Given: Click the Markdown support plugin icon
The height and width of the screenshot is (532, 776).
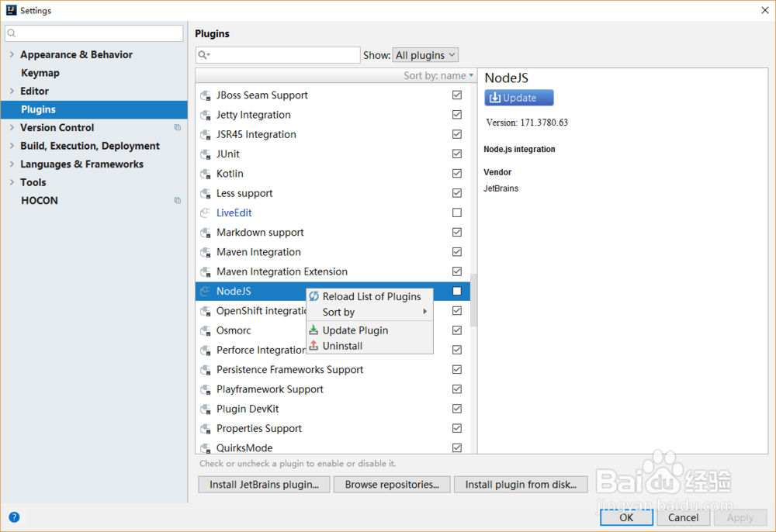Looking at the screenshot, I should coord(206,233).
